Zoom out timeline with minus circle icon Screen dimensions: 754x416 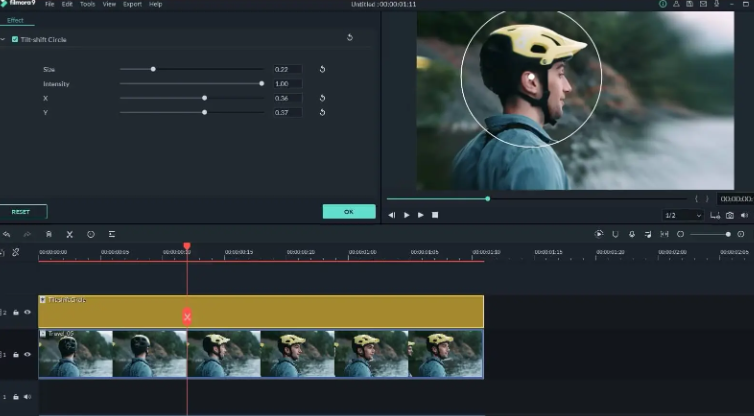click(x=680, y=234)
